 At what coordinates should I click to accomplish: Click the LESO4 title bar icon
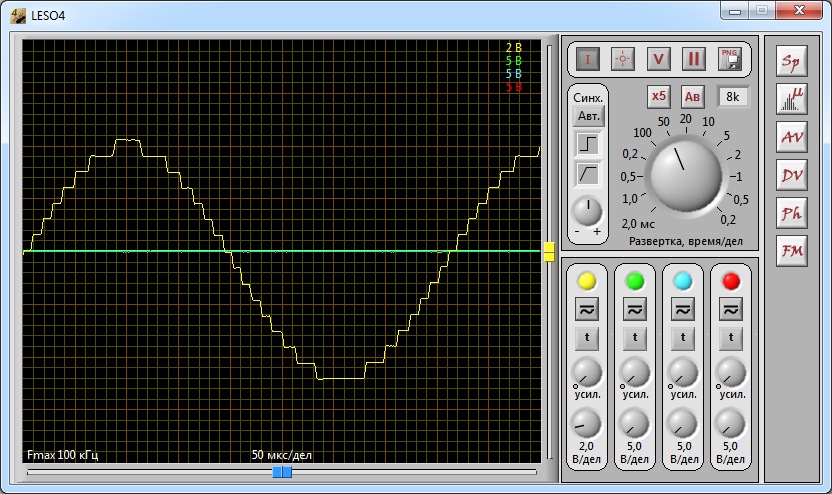(x=19, y=16)
